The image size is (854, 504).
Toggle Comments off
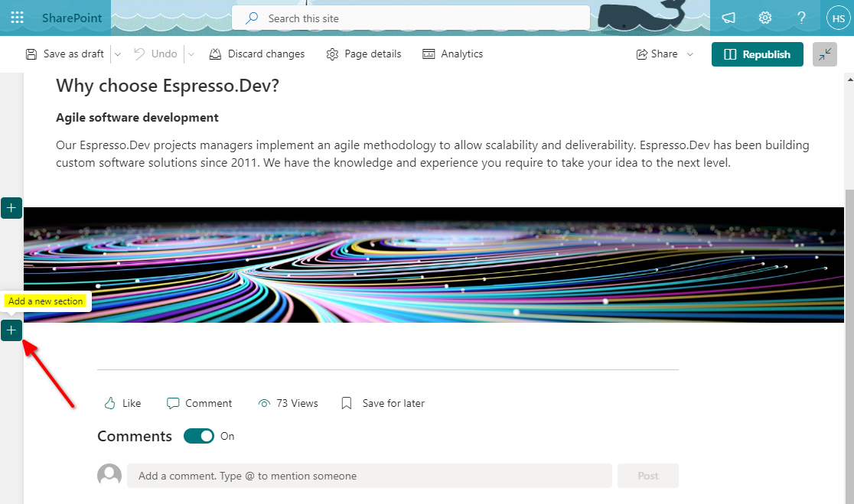tap(199, 436)
